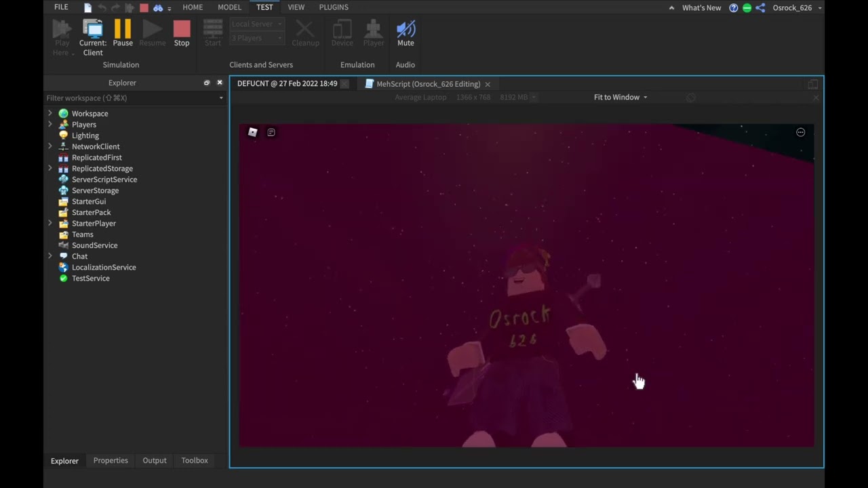Open the viewport more-options ellipsis button
Image resolution: width=868 pixels, height=488 pixels.
800,132
